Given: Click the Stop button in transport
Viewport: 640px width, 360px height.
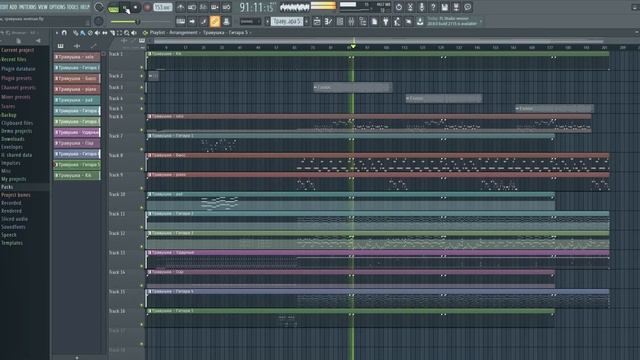Looking at the screenshot, I should tap(136, 7).
